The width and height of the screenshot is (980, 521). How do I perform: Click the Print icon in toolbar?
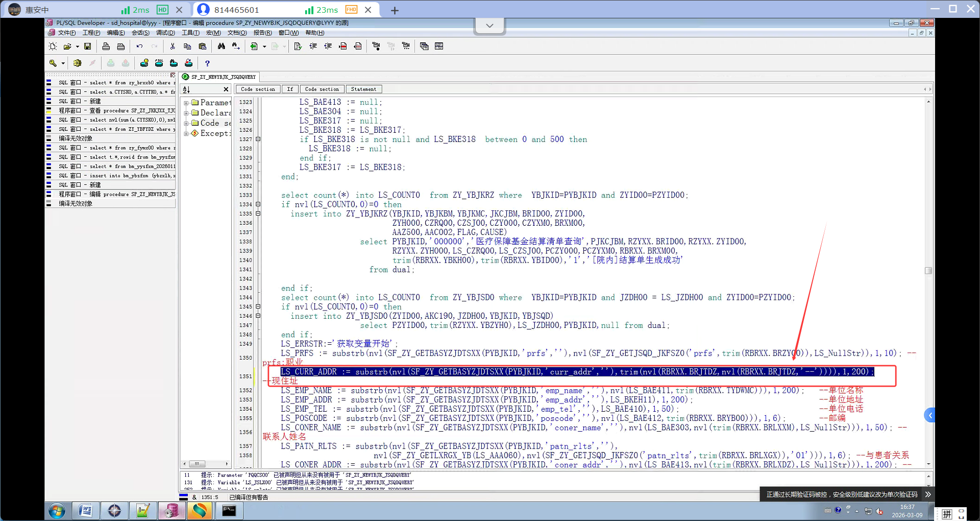pos(106,46)
